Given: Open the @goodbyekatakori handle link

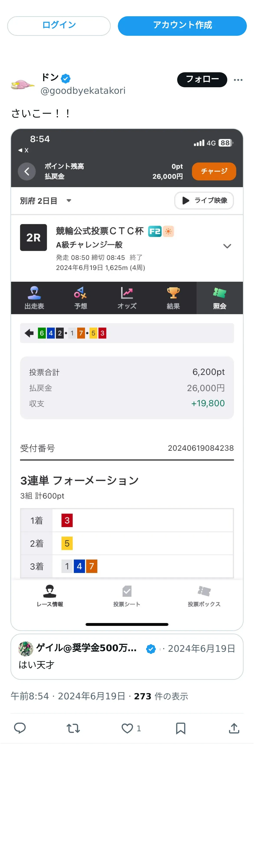Looking at the screenshot, I should coord(83,91).
